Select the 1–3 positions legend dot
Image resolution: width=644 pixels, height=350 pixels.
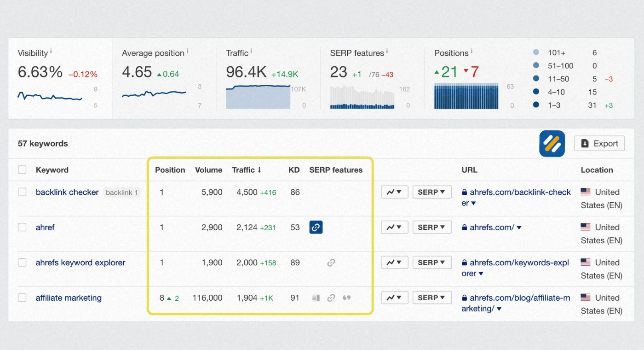pos(536,105)
